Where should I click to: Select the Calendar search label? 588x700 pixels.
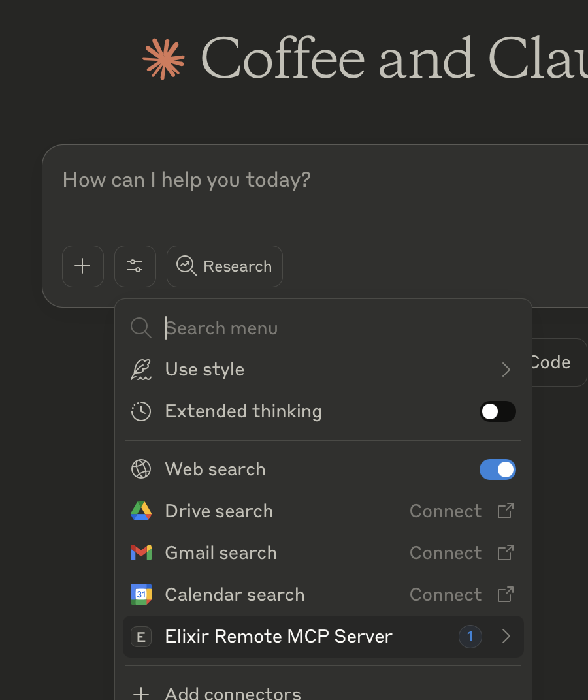tap(235, 595)
